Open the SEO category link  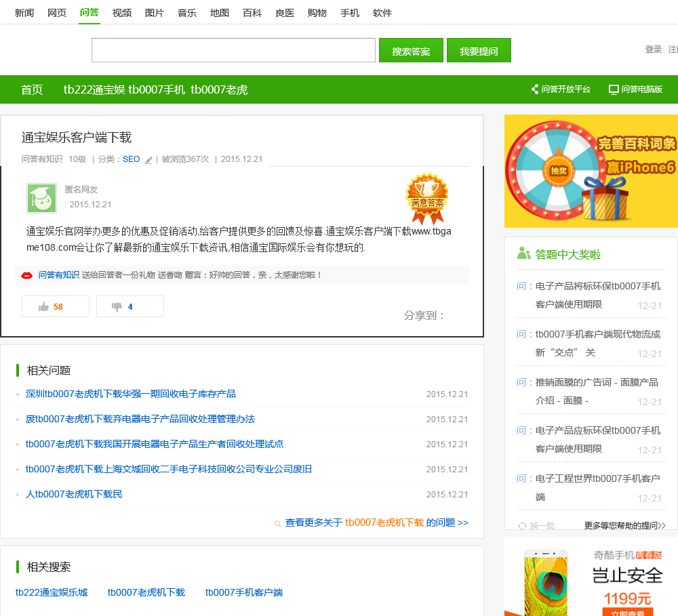tap(131, 159)
